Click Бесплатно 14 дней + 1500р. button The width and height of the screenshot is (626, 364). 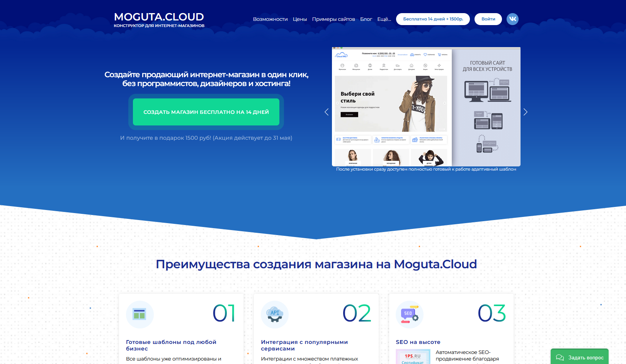coord(433,19)
